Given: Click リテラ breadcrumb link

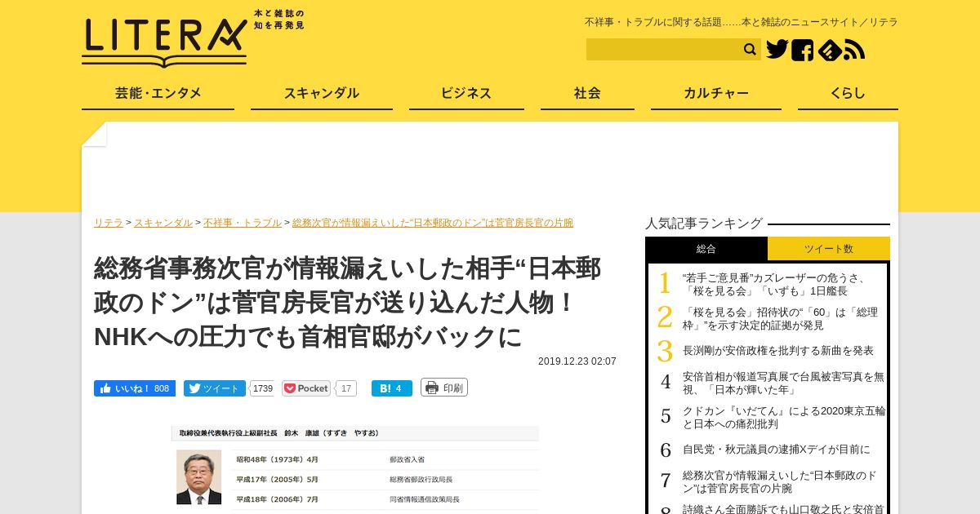Looking at the screenshot, I should tap(109, 223).
